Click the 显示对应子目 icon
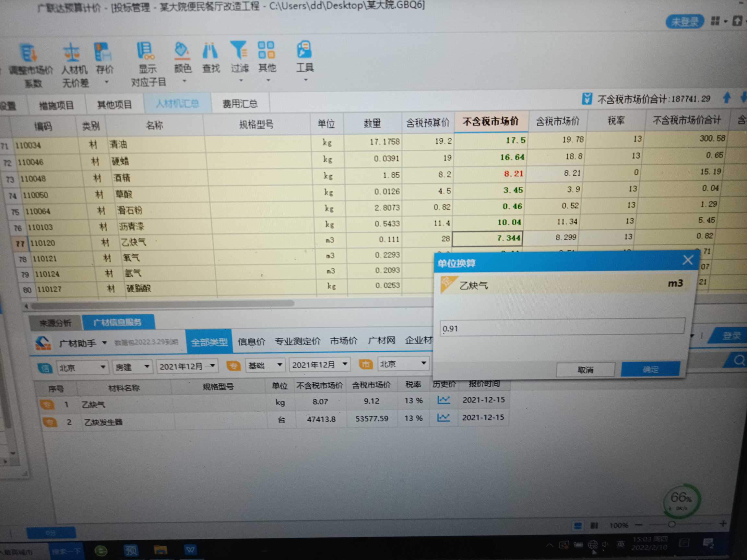The image size is (747, 560). [146, 51]
